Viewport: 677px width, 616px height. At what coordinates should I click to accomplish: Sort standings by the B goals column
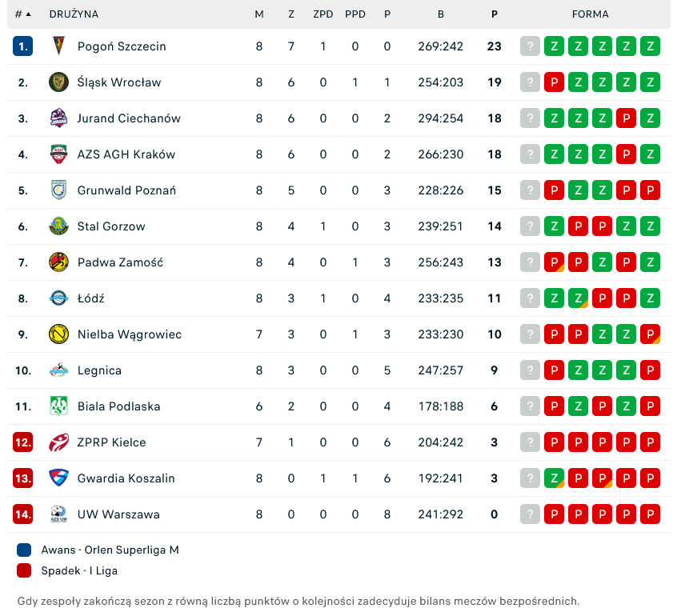coord(440,14)
